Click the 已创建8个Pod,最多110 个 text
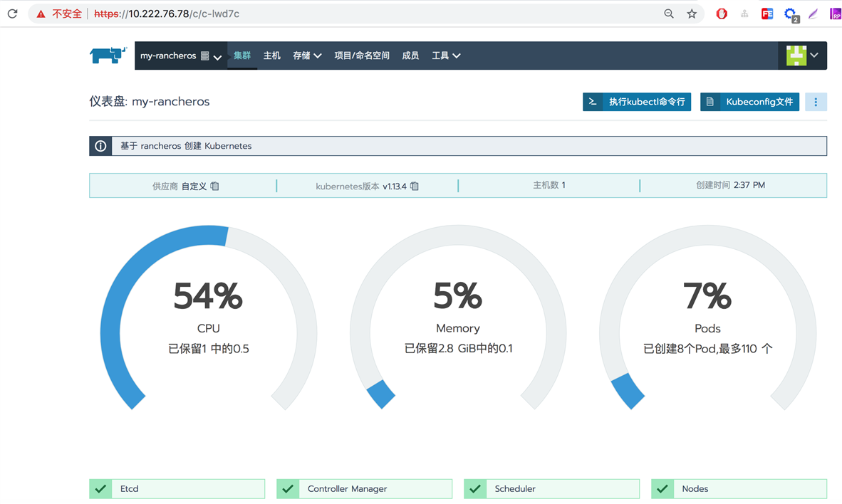The image size is (842, 504). [x=708, y=349]
